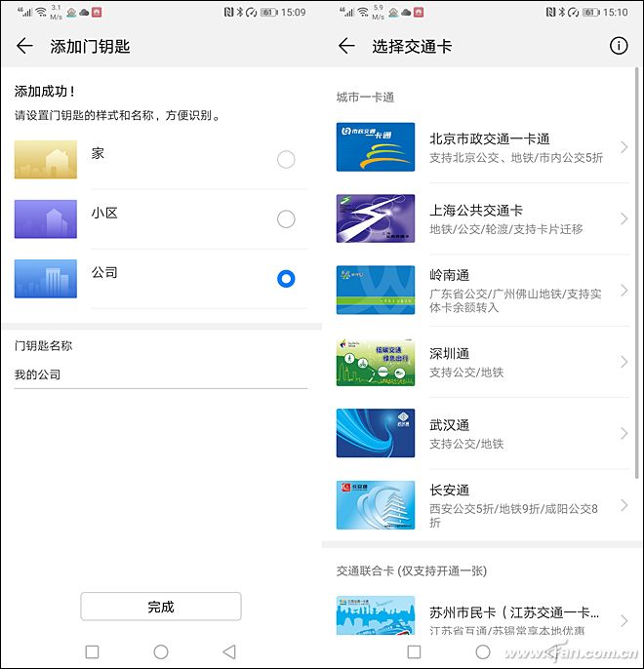Tap the 小区 key style thumbnail
Viewport: 644px width, 669px height.
coord(46,218)
